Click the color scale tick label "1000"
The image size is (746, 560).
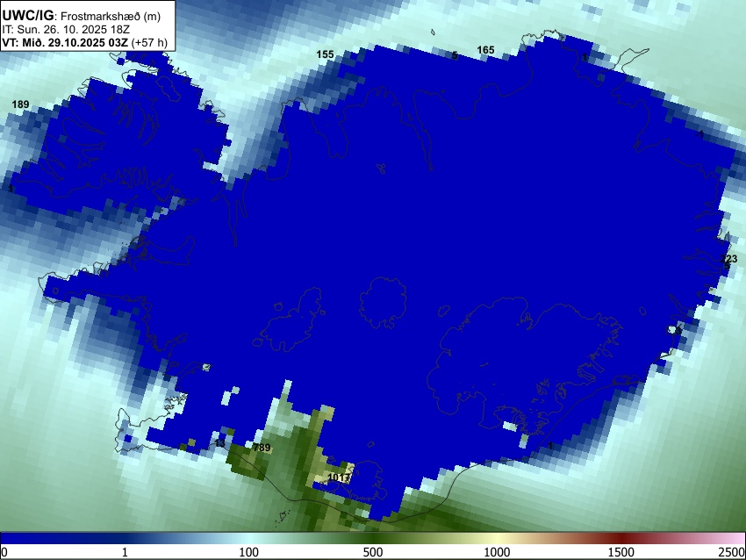click(497, 552)
